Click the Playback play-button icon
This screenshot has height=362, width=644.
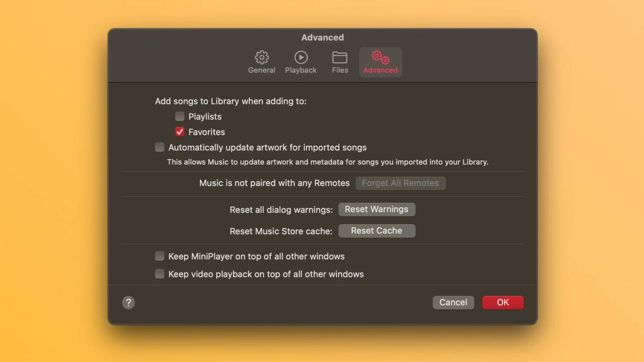click(x=301, y=57)
